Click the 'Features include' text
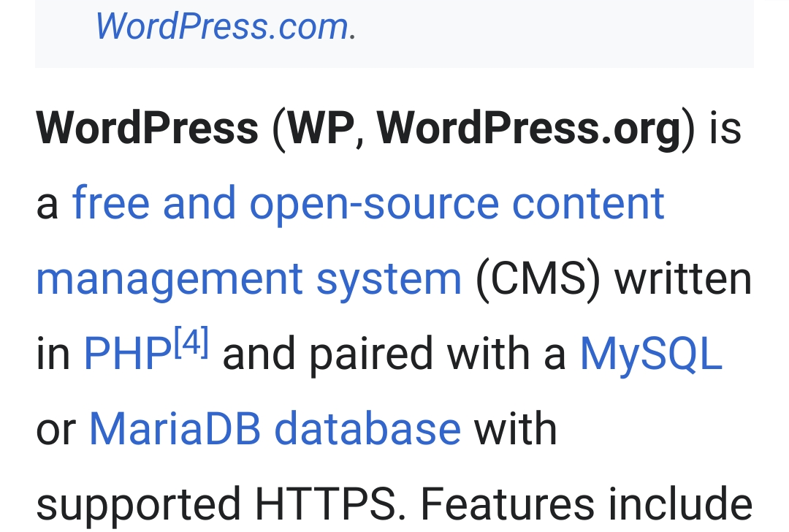The height and width of the screenshot is (532, 789). [586, 504]
